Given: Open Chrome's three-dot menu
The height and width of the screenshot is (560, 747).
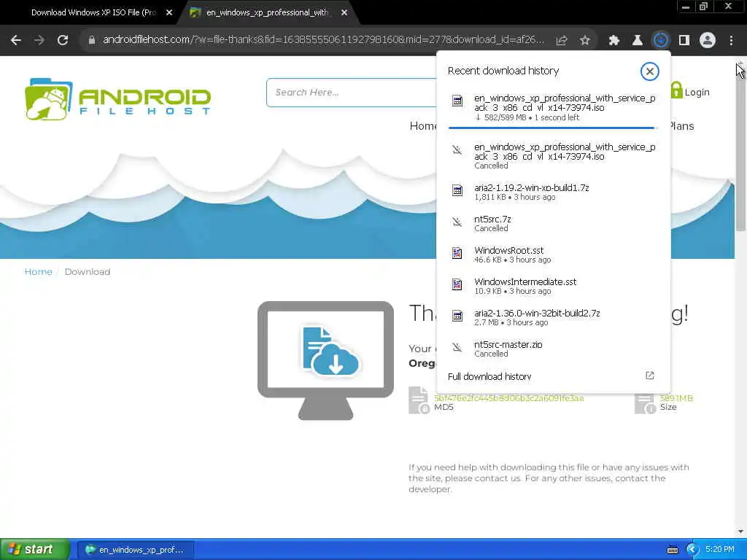Looking at the screenshot, I should pyautogui.click(x=731, y=41).
